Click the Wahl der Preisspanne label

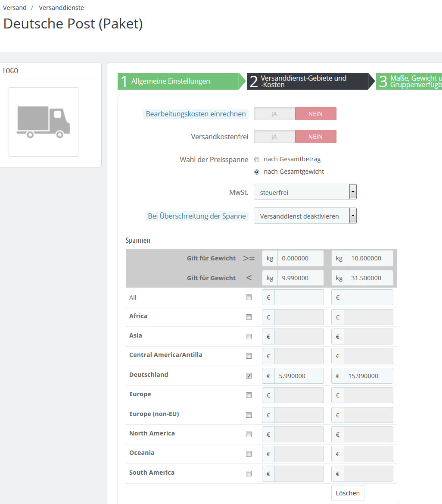tap(214, 160)
